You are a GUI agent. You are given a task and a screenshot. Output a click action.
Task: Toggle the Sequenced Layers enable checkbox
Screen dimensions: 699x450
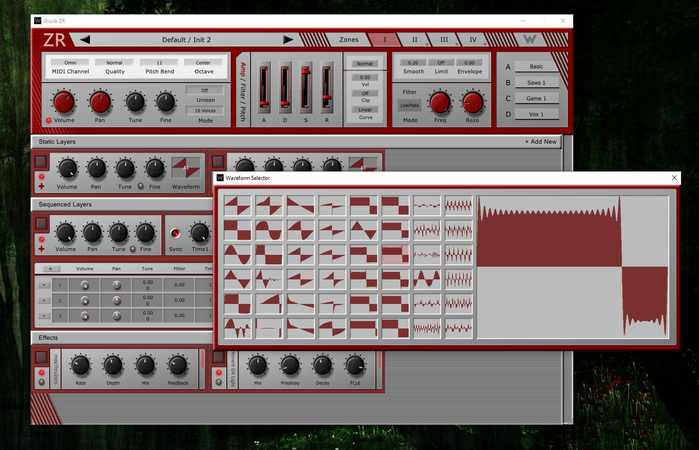(41, 223)
